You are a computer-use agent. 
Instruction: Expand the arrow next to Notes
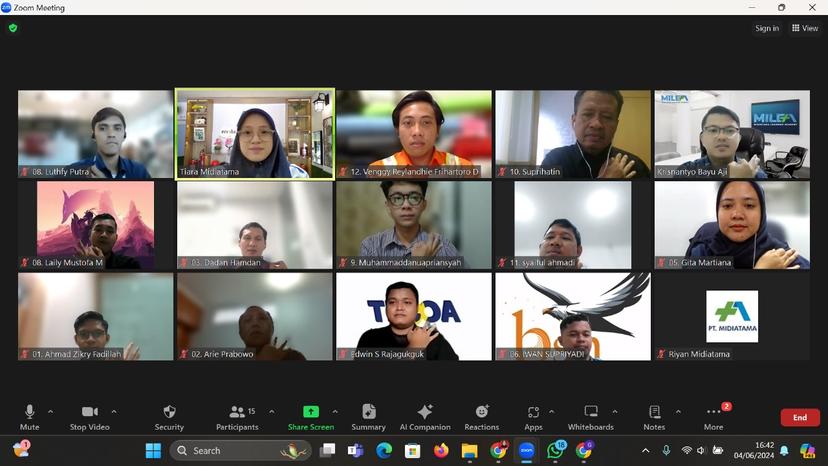678,412
